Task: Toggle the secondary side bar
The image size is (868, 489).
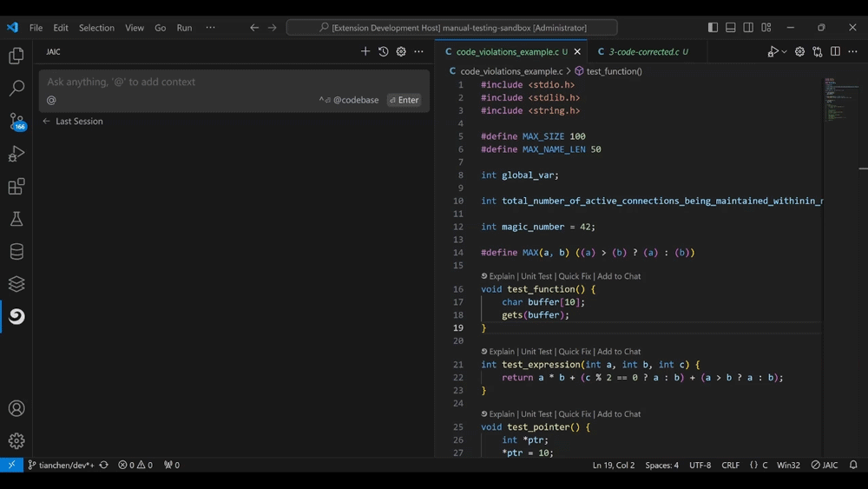Action: tap(748, 27)
